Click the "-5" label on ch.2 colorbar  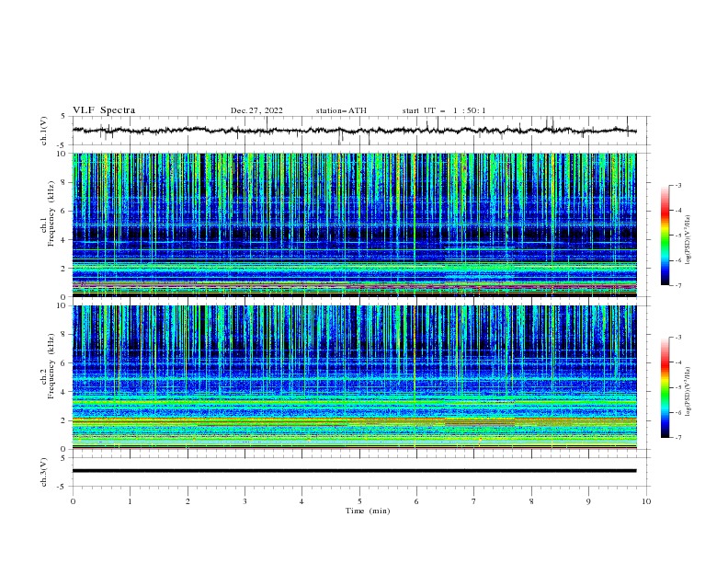(678, 387)
